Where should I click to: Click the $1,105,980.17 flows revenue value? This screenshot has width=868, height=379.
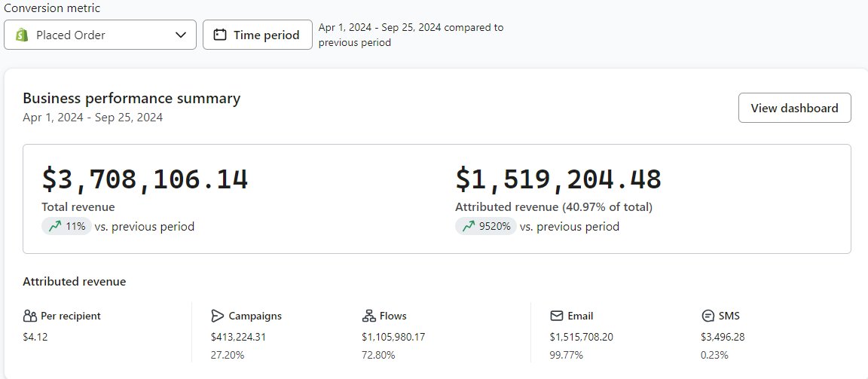(393, 337)
